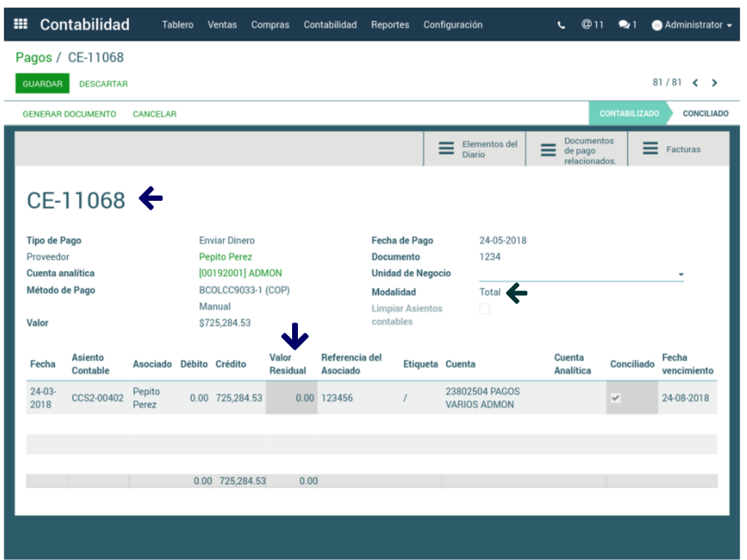Viewport: 747px width, 560px height.
Task: Open the chat conversations icon
Action: click(627, 25)
